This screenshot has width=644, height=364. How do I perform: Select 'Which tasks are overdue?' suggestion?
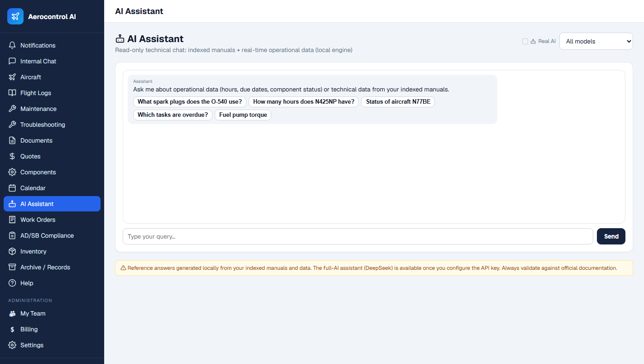pos(173,115)
